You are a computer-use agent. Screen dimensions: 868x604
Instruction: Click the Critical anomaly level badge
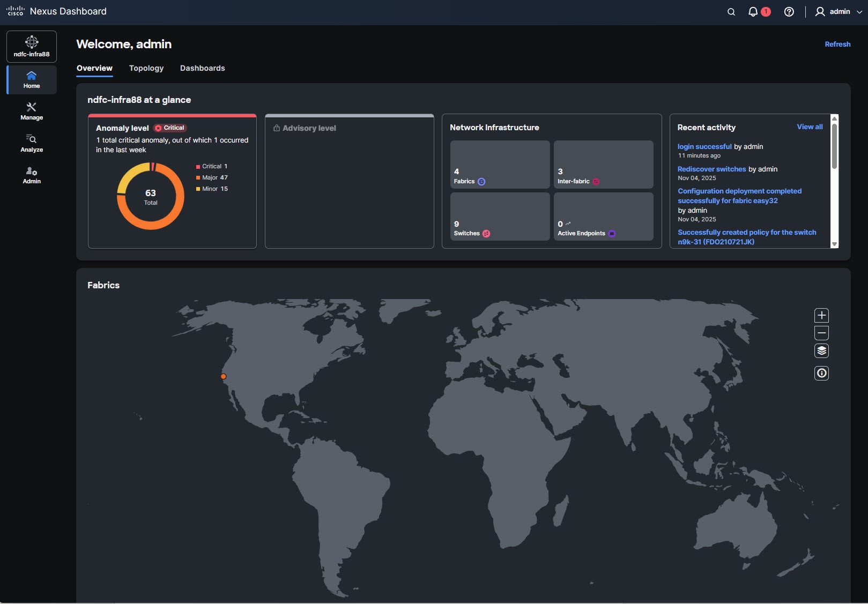(170, 128)
